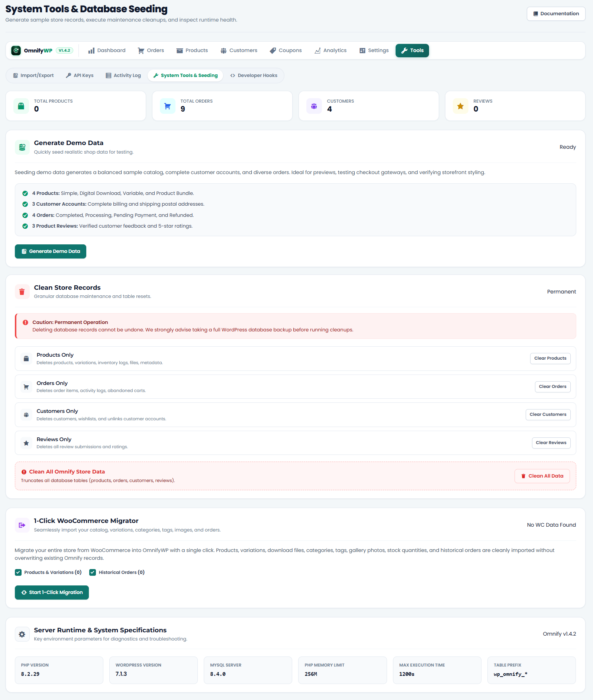Uncheck Historical Orders checkbox
Image resolution: width=593 pixels, height=700 pixels.
tap(93, 572)
